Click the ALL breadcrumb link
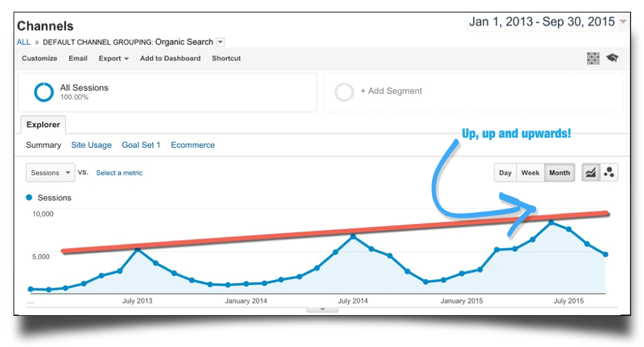644x347 pixels. [24, 42]
